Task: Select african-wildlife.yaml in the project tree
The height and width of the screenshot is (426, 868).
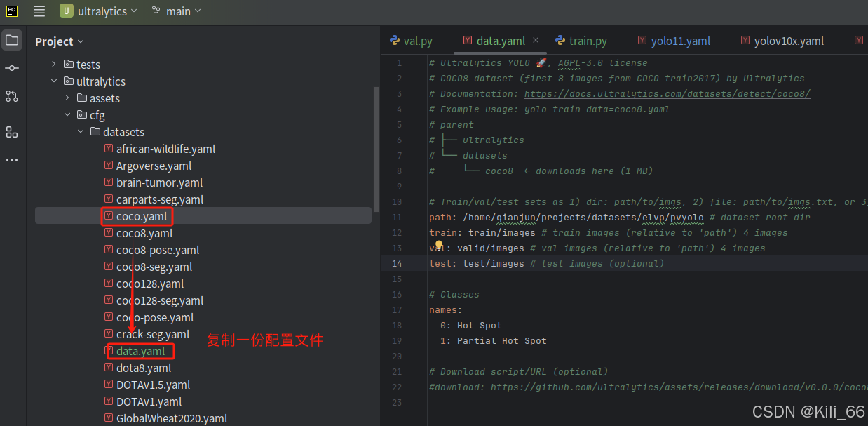Action: pyautogui.click(x=165, y=149)
